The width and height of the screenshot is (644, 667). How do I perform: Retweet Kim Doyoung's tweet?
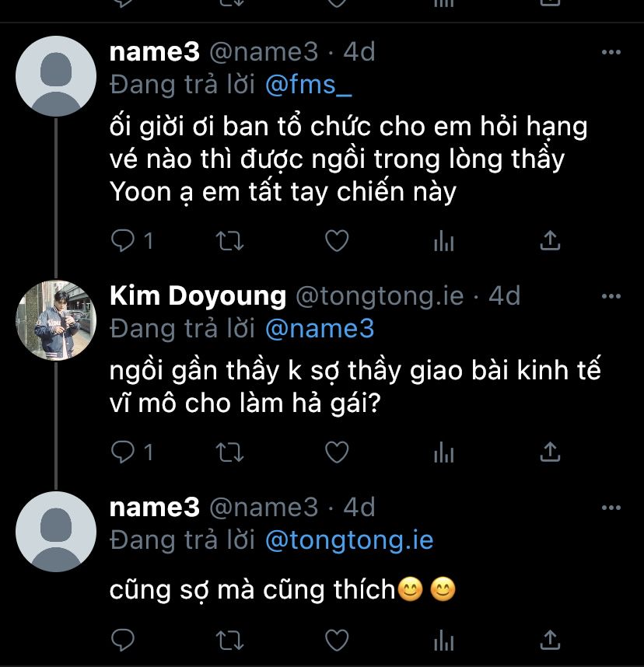229,452
